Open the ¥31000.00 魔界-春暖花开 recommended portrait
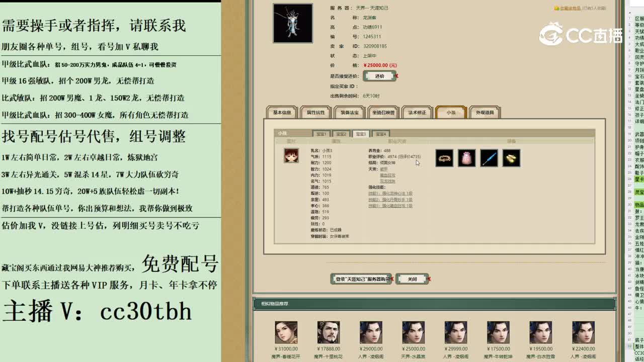The image size is (644, 362). tap(286, 332)
